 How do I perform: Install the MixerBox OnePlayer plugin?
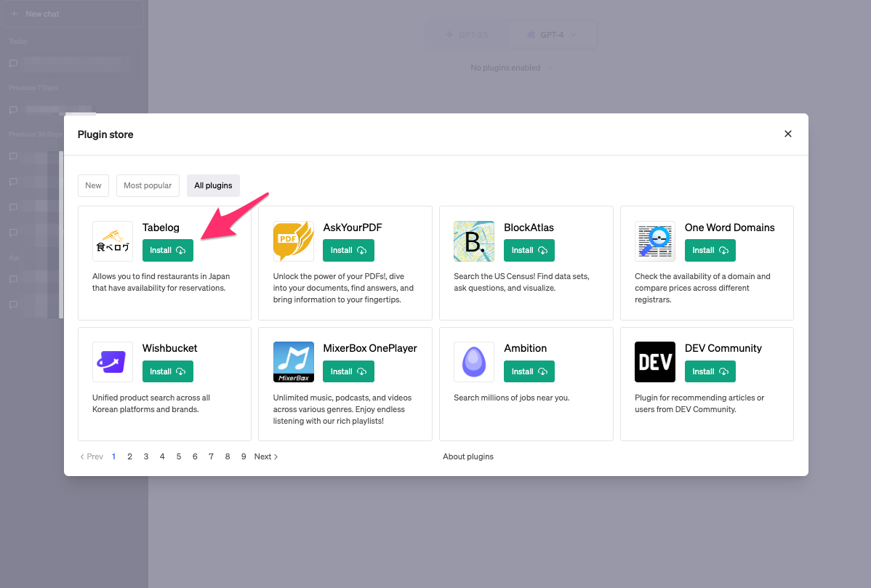tap(348, 371)
